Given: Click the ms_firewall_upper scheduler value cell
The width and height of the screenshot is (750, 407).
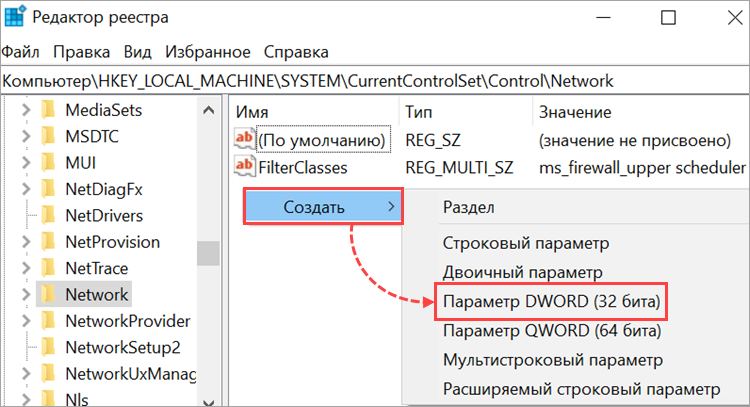Looking at the screenshot, I should pos(642,167).
